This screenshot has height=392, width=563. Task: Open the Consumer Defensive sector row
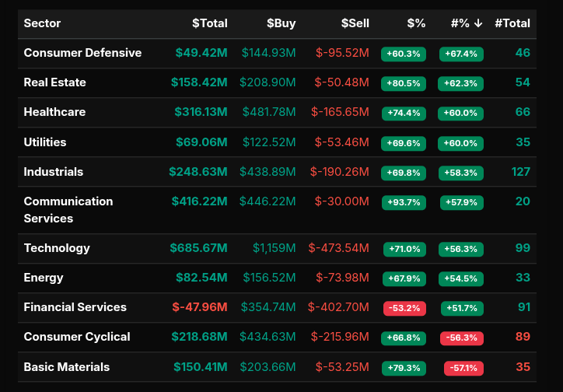pyautogui.click(x=82, y=53)
